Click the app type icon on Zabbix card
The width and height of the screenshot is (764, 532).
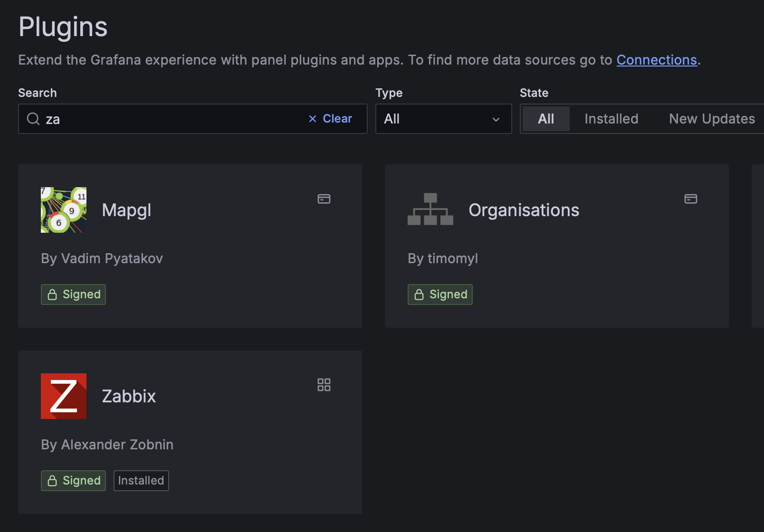(x=324, y=385)
